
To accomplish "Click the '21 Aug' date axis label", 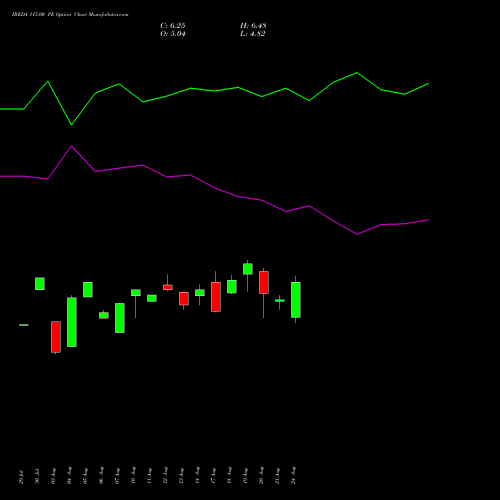I will pyautogui.click(x=277, y=476).
